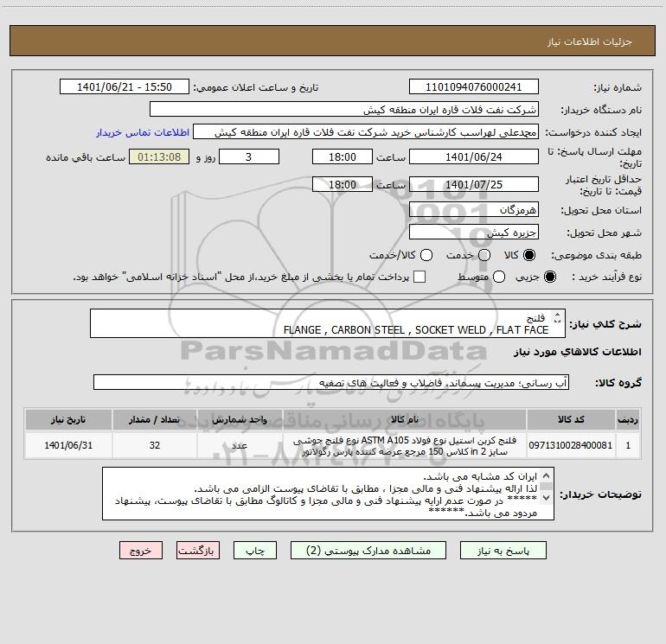The width and height of the screenshot is (666, 644).
Task: Click the need date cell 1401/06/31
Action: pyautogui.click(x=68, y=445)
